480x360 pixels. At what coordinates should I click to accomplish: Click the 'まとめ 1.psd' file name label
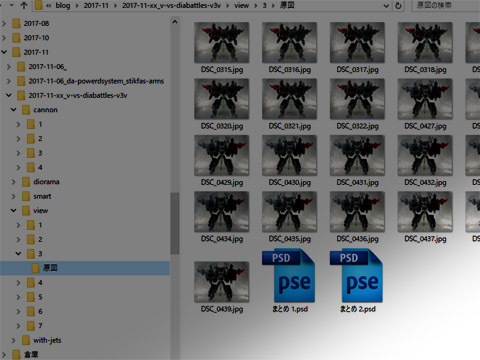click(290, 309)
